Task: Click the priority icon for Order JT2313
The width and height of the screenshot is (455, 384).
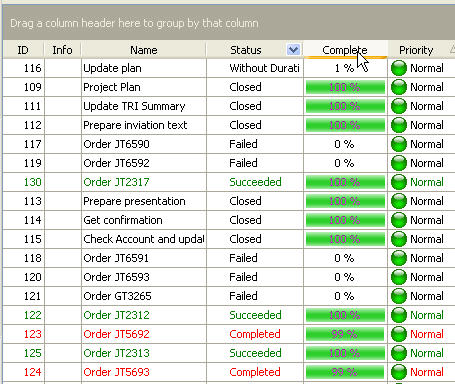Action: (x=399, y=353)
